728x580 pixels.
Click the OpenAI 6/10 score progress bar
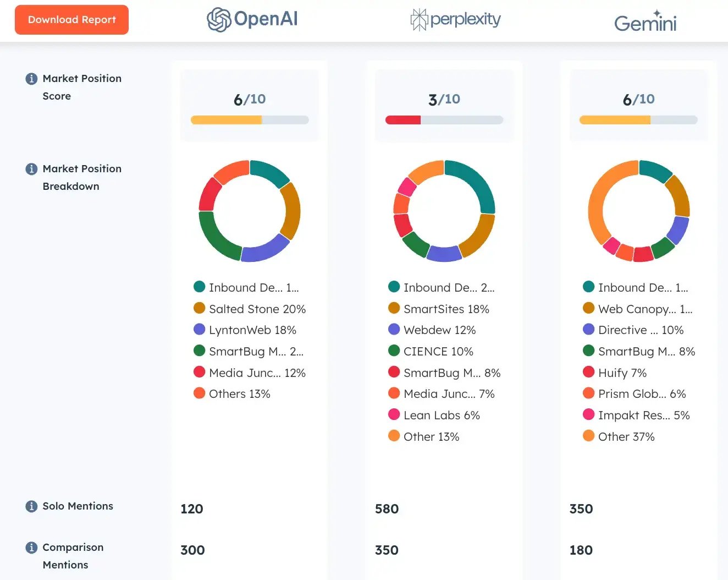[250, 120]
